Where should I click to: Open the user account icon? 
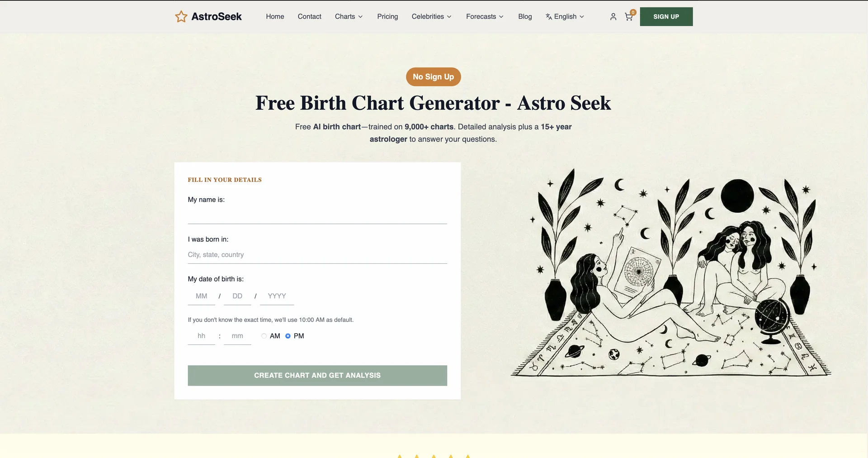(x=613, y=16)
